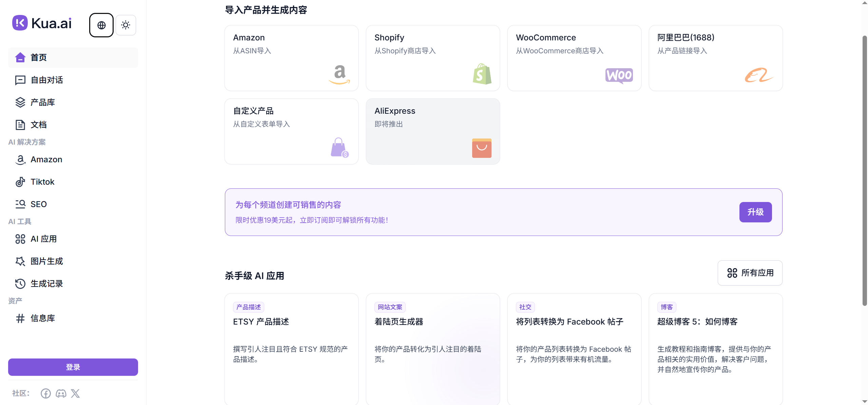Click the hash icon beside 信息库
868x405 pixels.
tap(20, 318)
